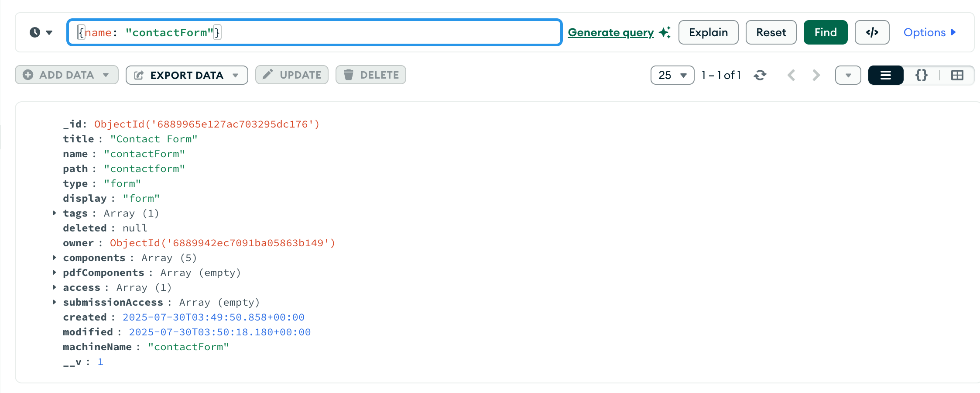The image size is (980, 393).
Task: Switch to table view
Action: coord(957,75)
